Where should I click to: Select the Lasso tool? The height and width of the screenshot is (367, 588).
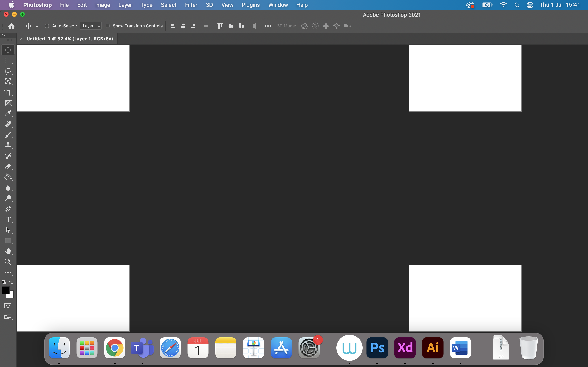click(8, 71)
